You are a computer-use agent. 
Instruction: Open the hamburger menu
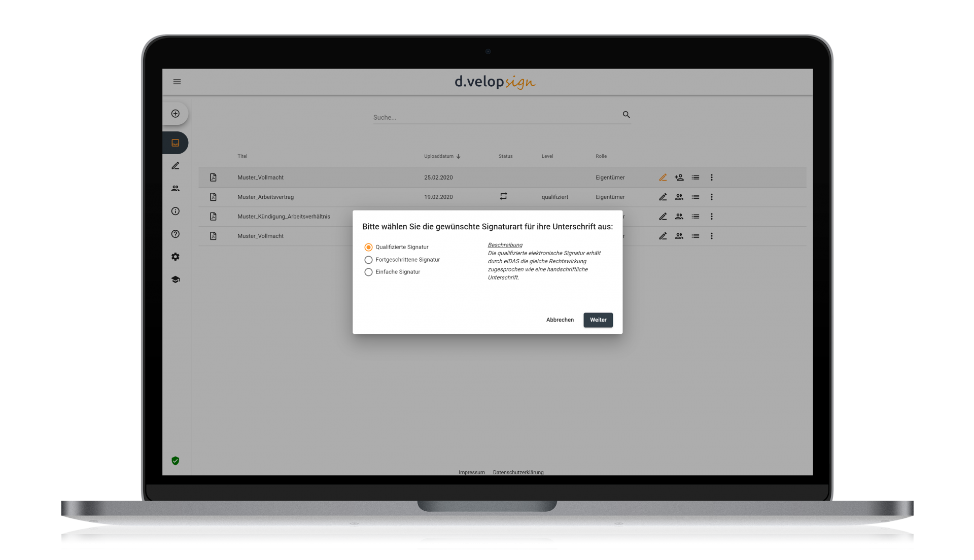point(177,82)
